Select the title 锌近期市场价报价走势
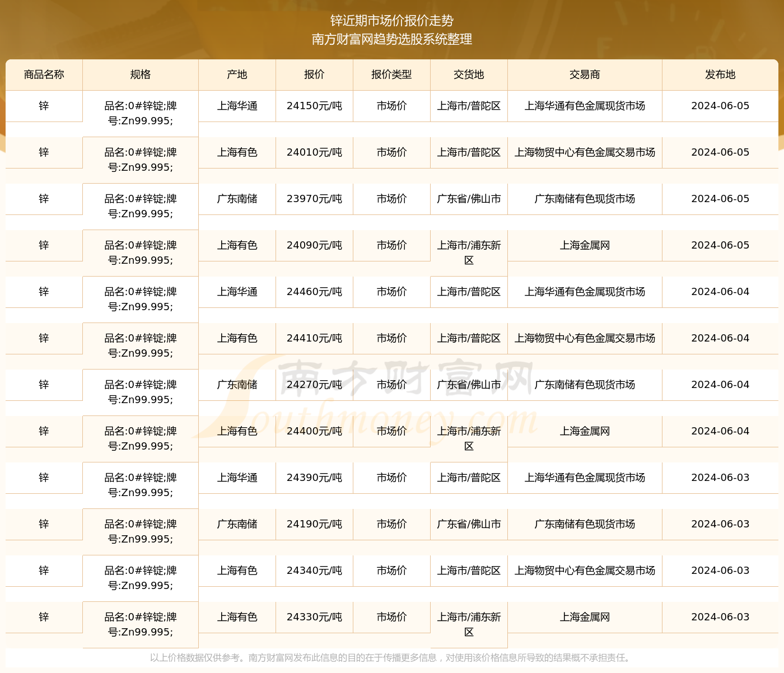The height and width of the screenshot is (673, 784). (392, 21)
